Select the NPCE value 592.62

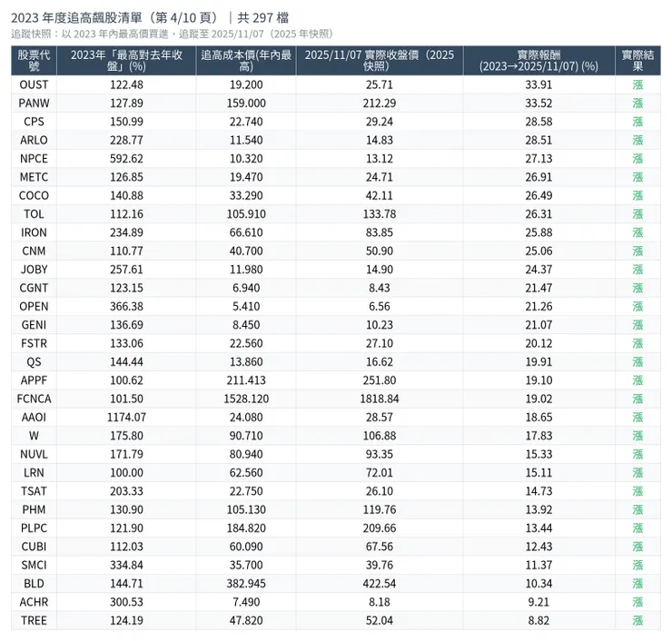126,158
